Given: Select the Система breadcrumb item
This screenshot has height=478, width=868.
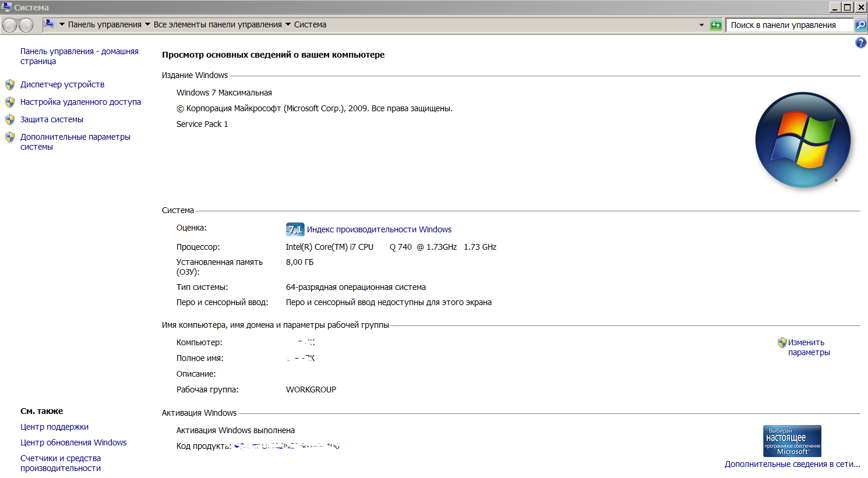Looking at the screenshot, I should 310,24.
